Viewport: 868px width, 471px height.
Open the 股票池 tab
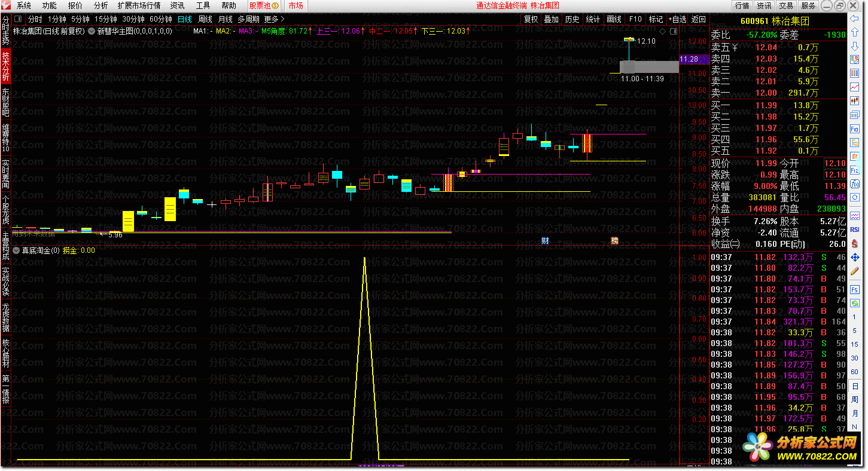tap(263, 5)
